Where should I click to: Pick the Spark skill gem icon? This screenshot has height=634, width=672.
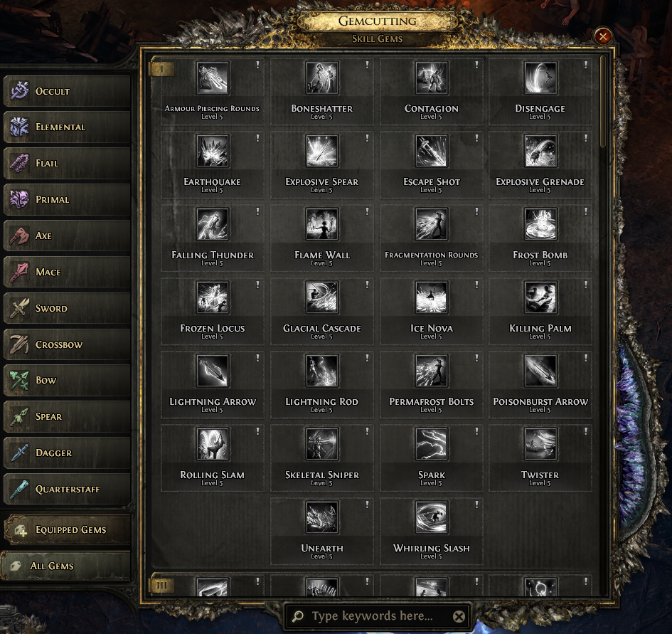[x=431, y=444]
